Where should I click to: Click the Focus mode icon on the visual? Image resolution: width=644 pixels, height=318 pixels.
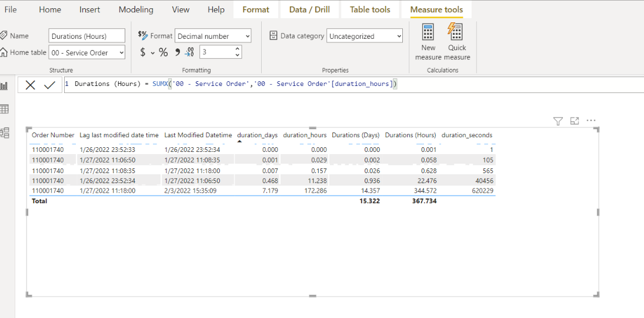tap(575, 121)
